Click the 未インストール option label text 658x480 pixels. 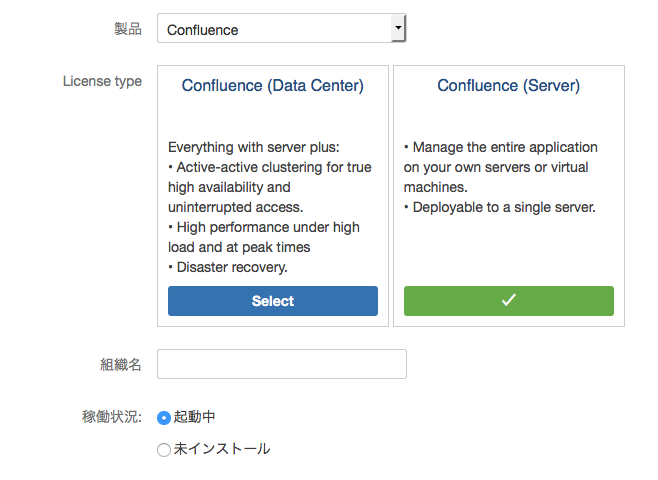click(221, 449)
